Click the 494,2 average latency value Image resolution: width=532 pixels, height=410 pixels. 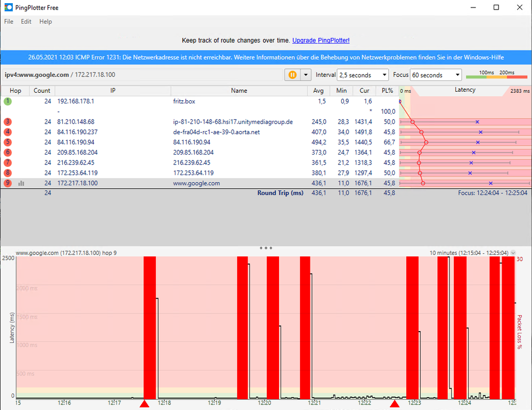[x=320, y=142]
